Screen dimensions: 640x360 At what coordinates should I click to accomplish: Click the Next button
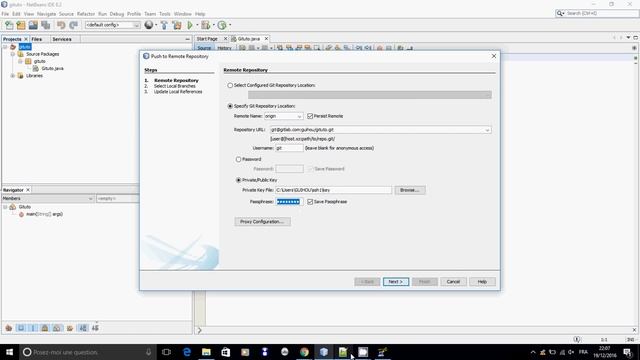(x=396, y=282)
